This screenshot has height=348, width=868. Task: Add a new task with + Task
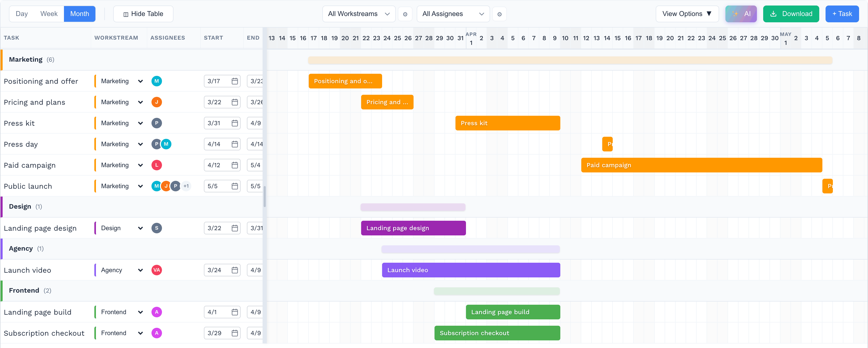pyautogui.click(x=842, y=14)
